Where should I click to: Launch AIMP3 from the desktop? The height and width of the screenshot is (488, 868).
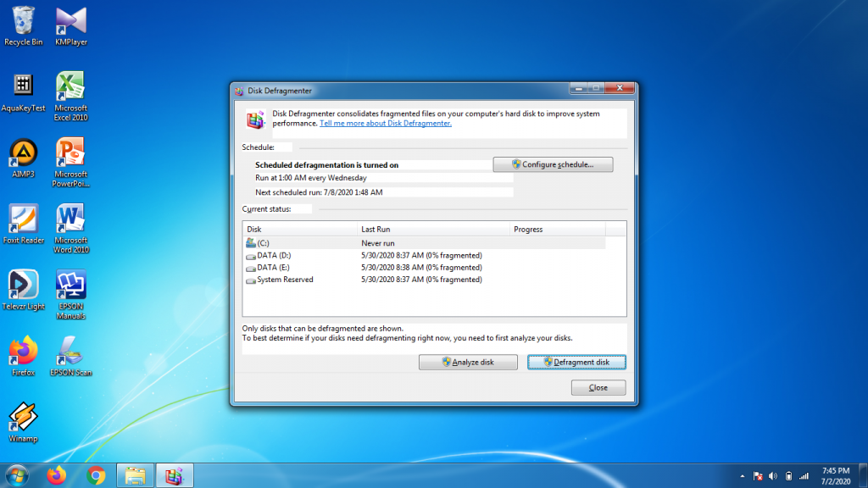[x=23, y=151]
